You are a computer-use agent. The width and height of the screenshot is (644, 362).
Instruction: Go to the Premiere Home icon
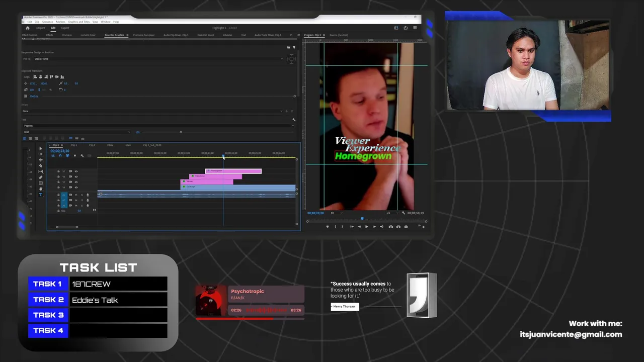pyautogui.click(x=28, y=28)
